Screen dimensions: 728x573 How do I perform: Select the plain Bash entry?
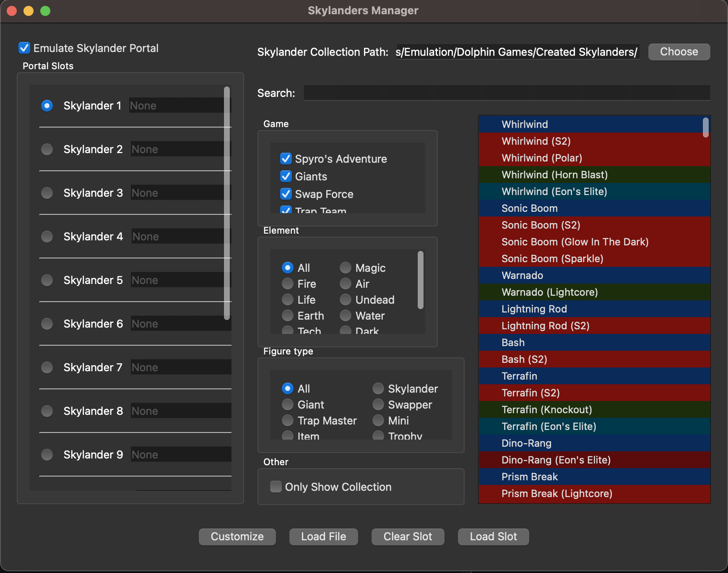(x=594, y=342)
